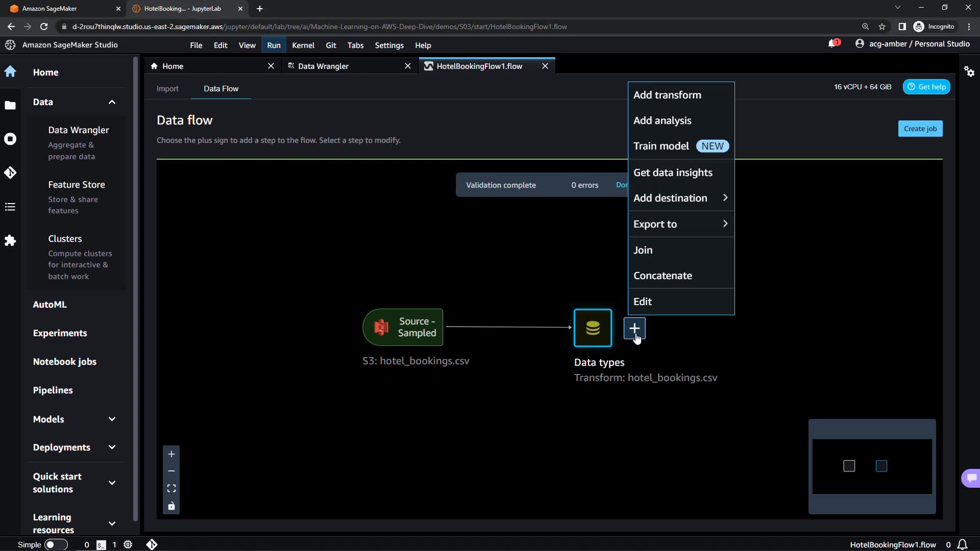Open the Git sidebar icon
This screenshot has height=551, width=980.
click(10, 173)
